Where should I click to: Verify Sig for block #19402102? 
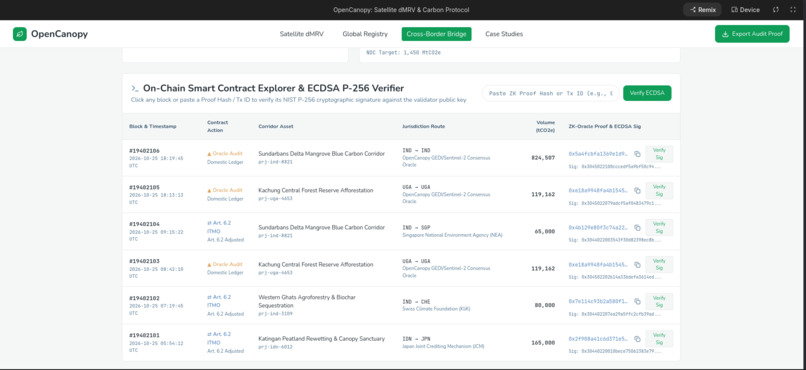[659, 302]
